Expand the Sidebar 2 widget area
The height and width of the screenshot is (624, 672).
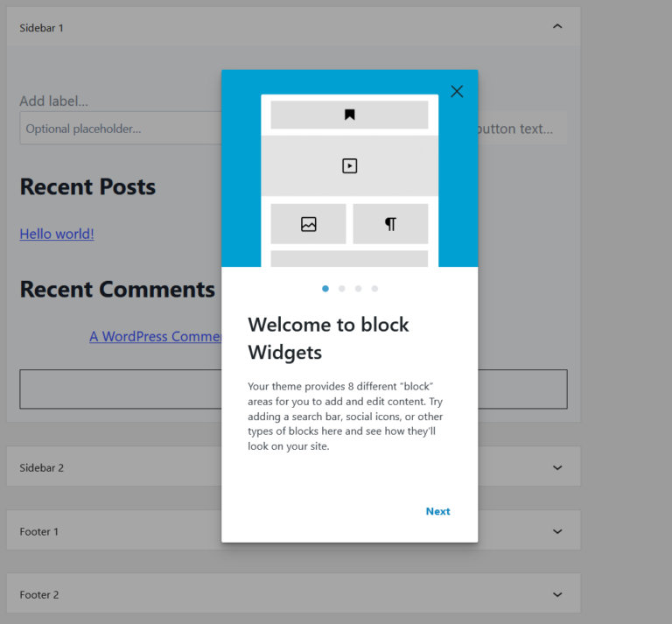point(557,467)
